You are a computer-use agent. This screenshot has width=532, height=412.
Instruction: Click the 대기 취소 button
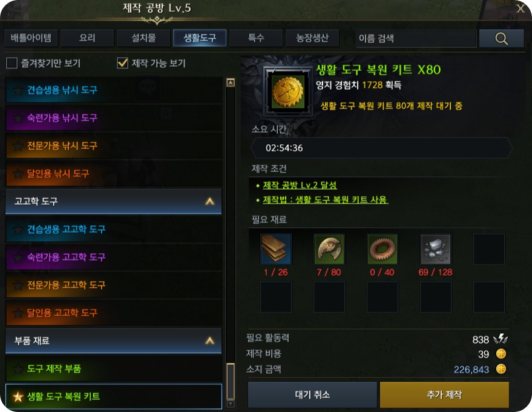[x=312, y=394]
